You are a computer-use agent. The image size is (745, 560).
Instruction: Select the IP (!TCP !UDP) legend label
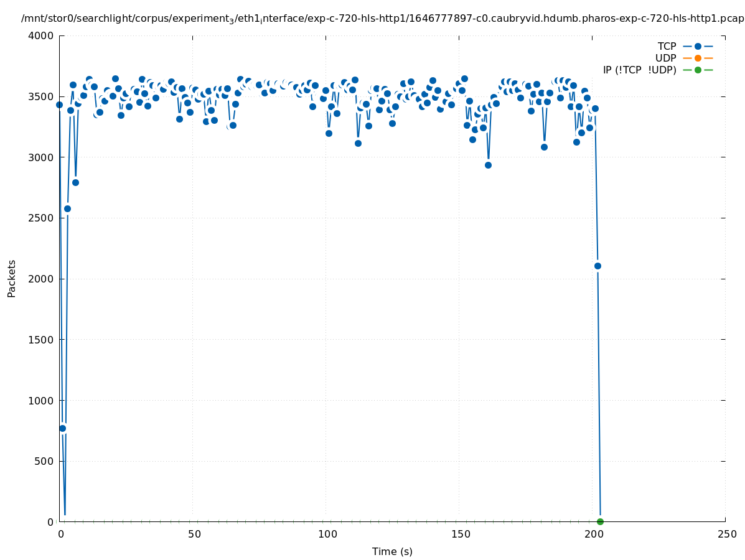coord(639,70)
